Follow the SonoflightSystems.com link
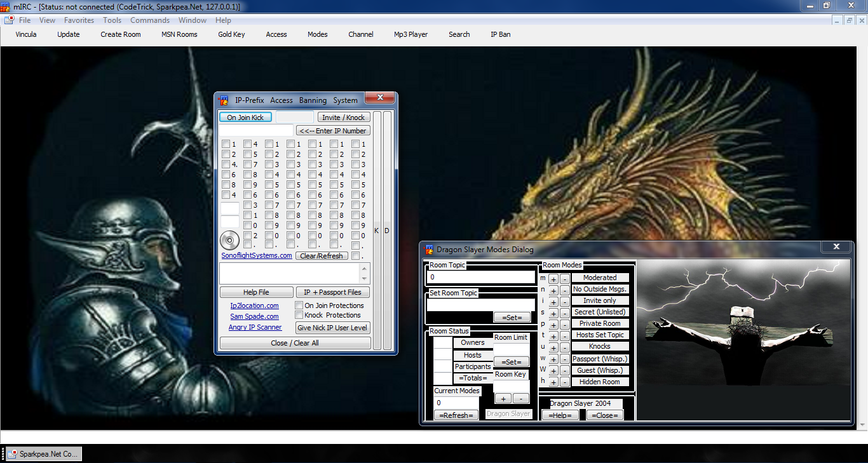The width and height of the screenshot is (868, 463). (257, 256)
